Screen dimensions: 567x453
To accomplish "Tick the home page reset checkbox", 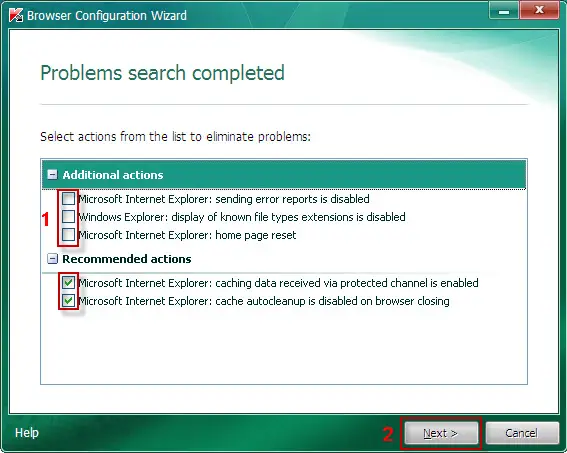I will [x=68, y=235].
